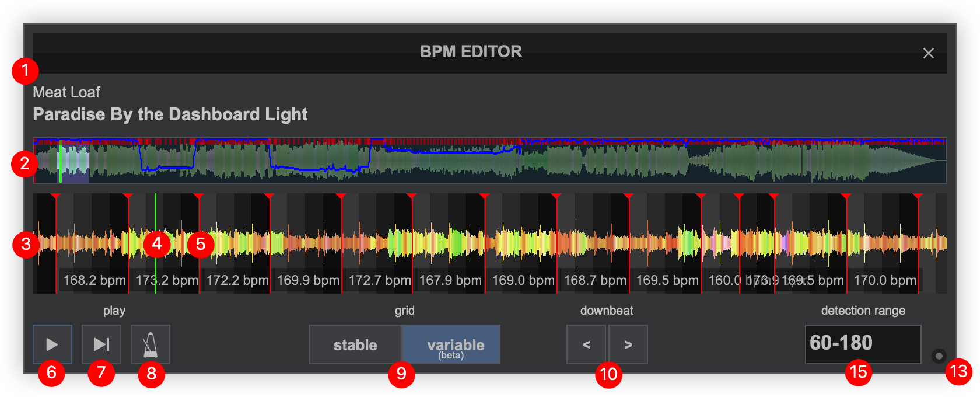Click the small round dot icon at bottom right
The image size is (980, 397).
click(939, 356)
